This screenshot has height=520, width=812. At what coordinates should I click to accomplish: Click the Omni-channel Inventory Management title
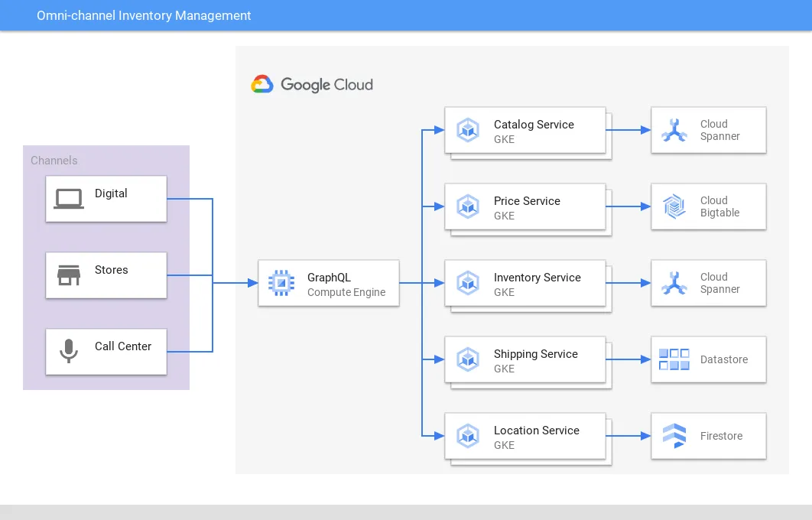point(144,15)
